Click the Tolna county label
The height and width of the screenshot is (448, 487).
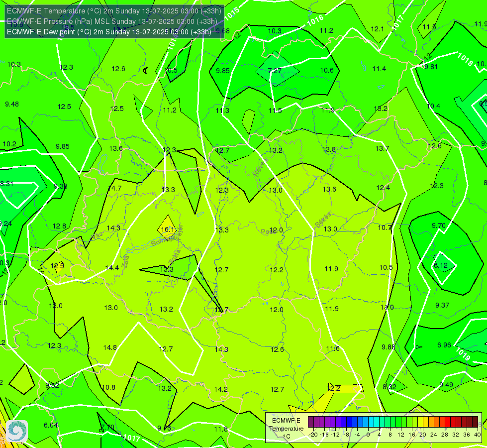click(175, 257)
